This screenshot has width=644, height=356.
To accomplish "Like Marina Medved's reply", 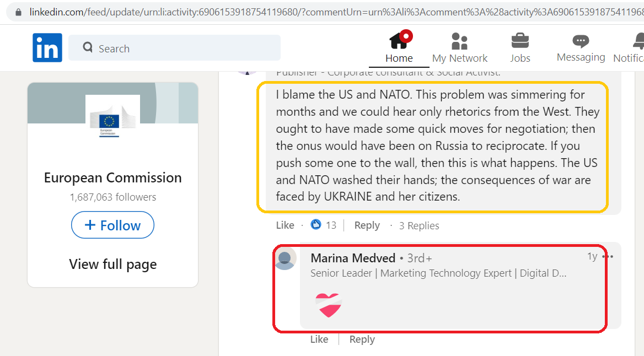I will coord(319,339).
